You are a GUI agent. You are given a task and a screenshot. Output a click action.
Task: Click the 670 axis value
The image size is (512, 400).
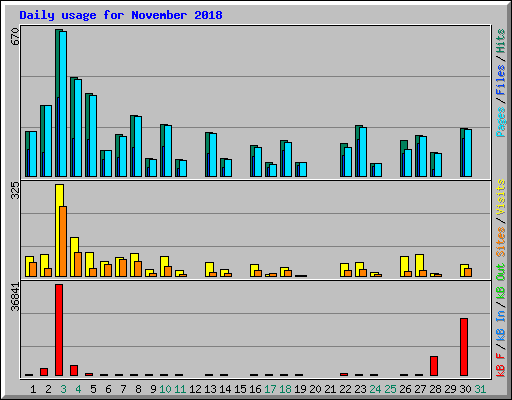(x=15, y=37)
